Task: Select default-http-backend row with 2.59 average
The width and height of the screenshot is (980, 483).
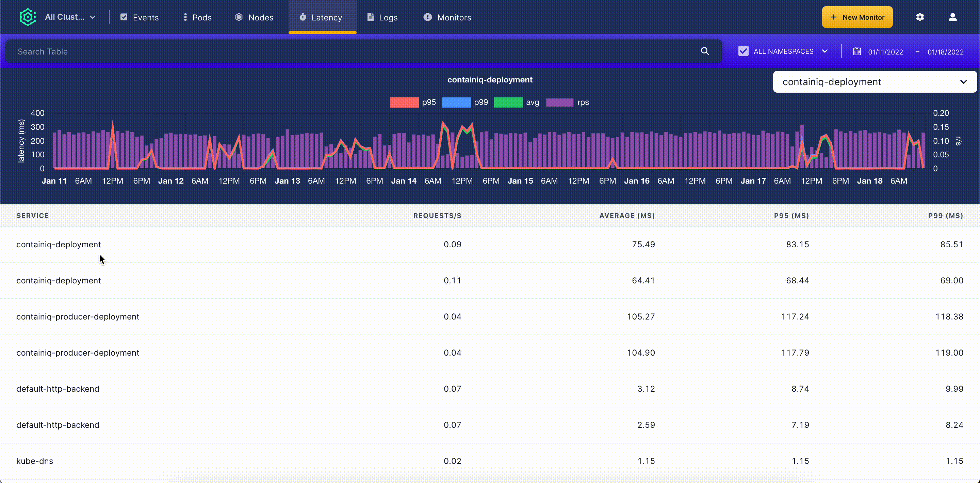Action: 490,425
